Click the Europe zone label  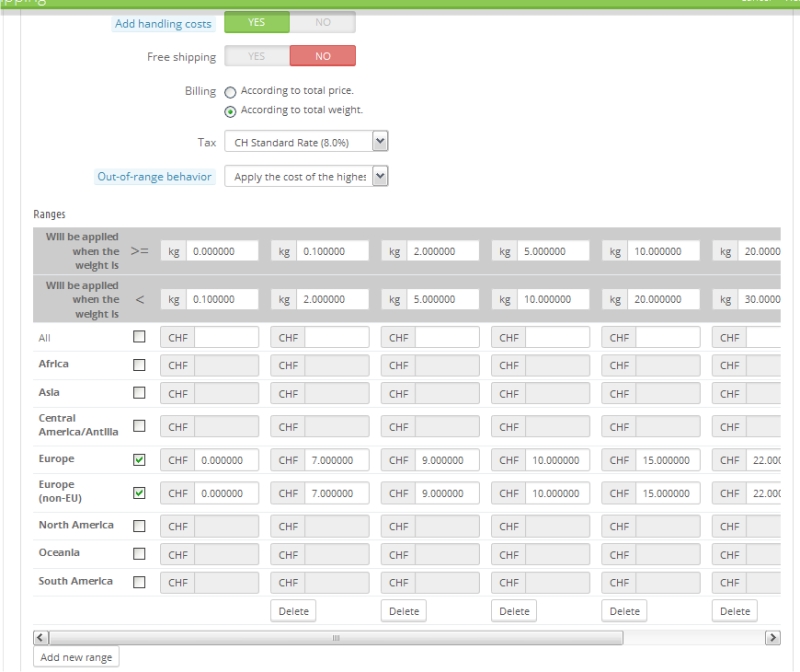(56, 459)
